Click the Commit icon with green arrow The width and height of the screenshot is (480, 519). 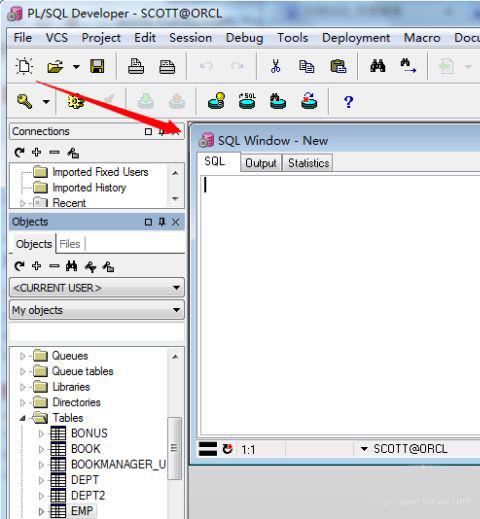[x=146, y=101]
